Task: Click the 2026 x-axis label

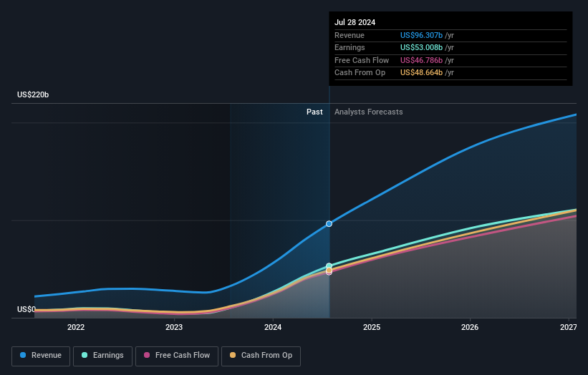Action: [470, 327]
